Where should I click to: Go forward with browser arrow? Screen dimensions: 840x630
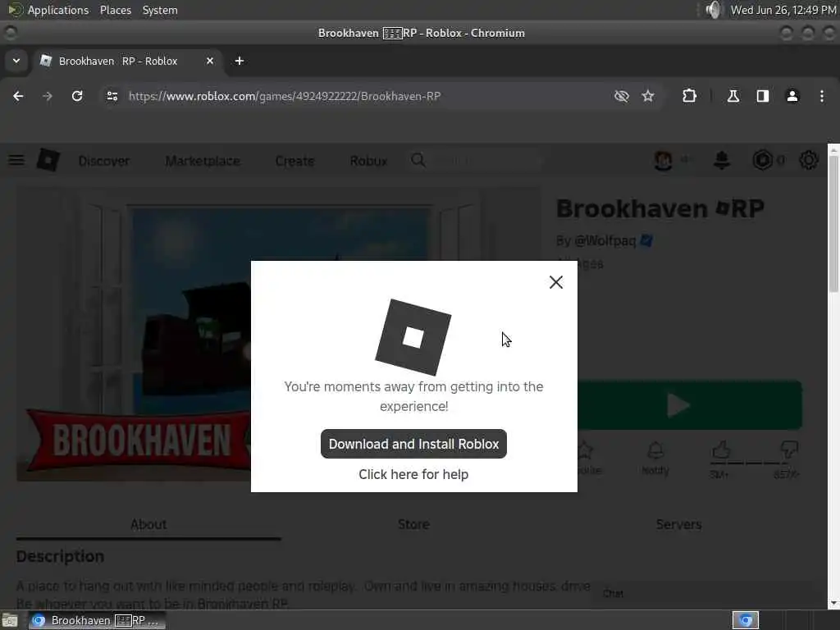point(47,96)
